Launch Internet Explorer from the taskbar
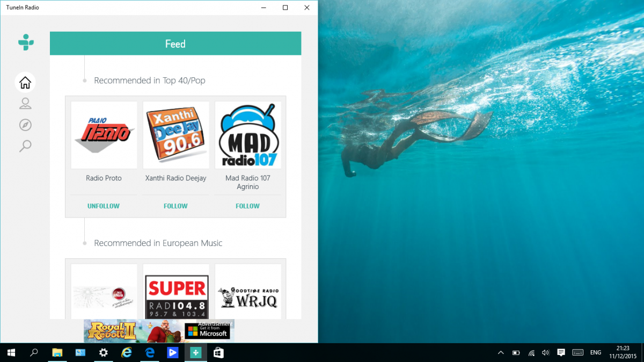Viewport: 644px width, 362px height. pos(127,353)
